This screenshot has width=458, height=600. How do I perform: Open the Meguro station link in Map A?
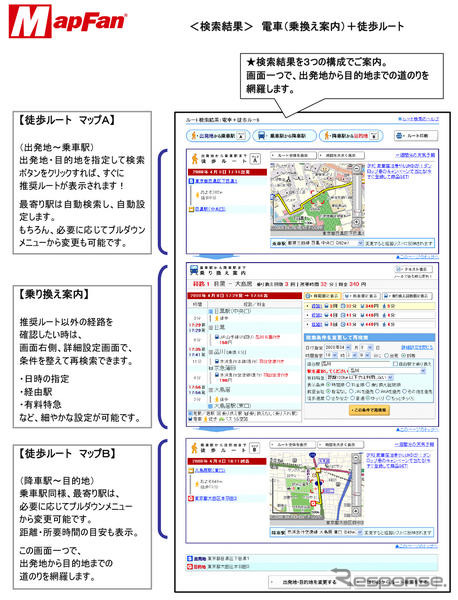click(x=210, y=209)
